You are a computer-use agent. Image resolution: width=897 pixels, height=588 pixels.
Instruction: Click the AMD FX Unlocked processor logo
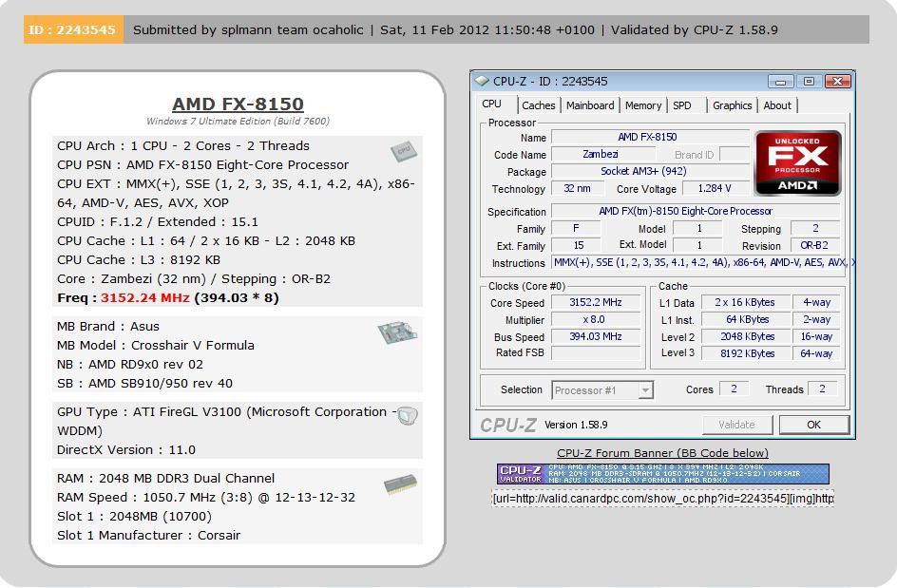point(797,163)
